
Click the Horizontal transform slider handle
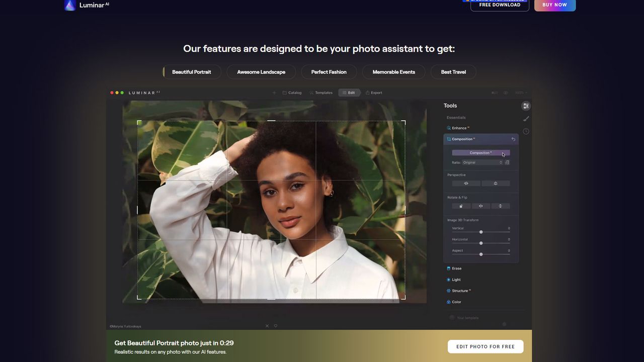481,243
